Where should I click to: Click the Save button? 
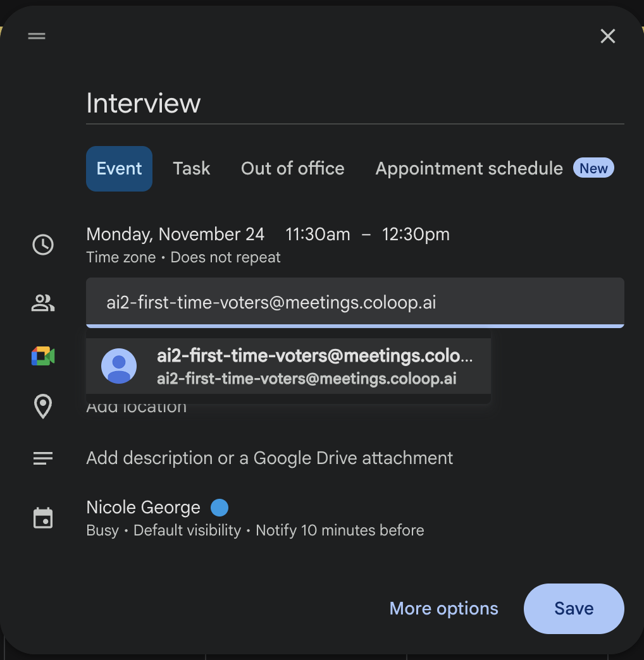[573, 608]
